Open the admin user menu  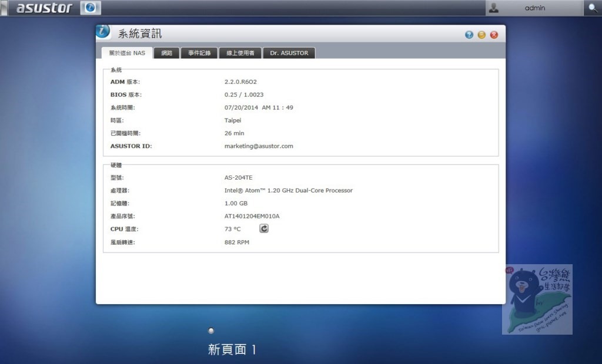click(x=534, y=8)
